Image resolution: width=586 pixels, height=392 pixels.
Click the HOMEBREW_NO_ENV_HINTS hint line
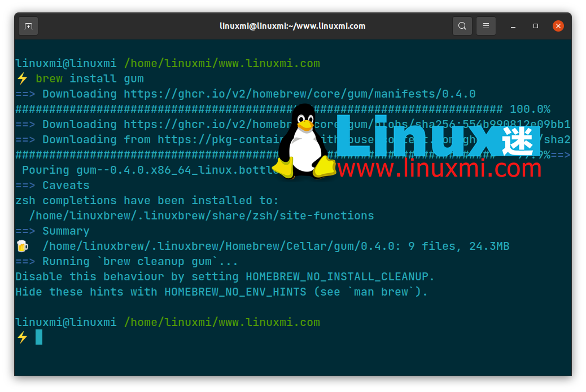click(x=222, y=292)
